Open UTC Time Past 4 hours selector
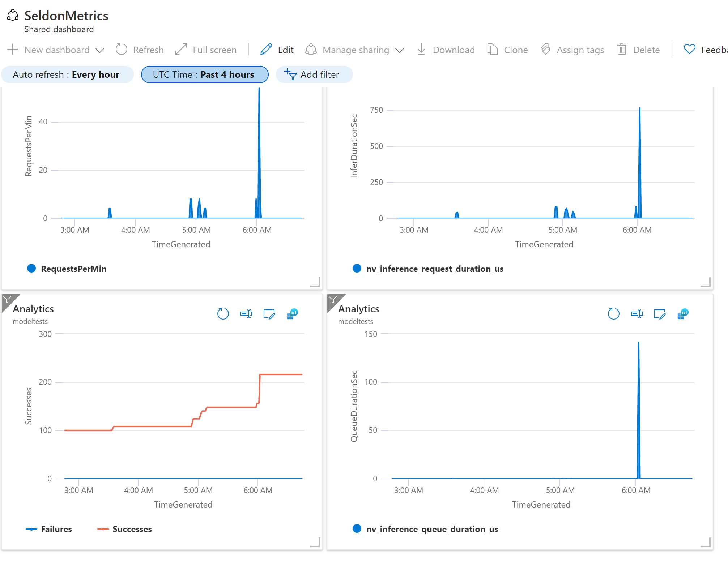 pyautogui.click(x=204, y=74)
